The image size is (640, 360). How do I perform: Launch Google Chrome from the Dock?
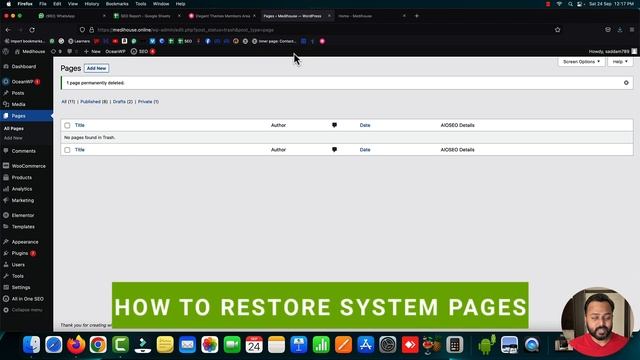point(98,345)
